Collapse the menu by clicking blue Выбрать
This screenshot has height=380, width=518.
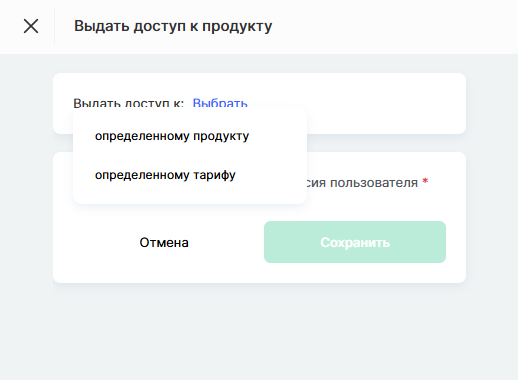(220, 103)
